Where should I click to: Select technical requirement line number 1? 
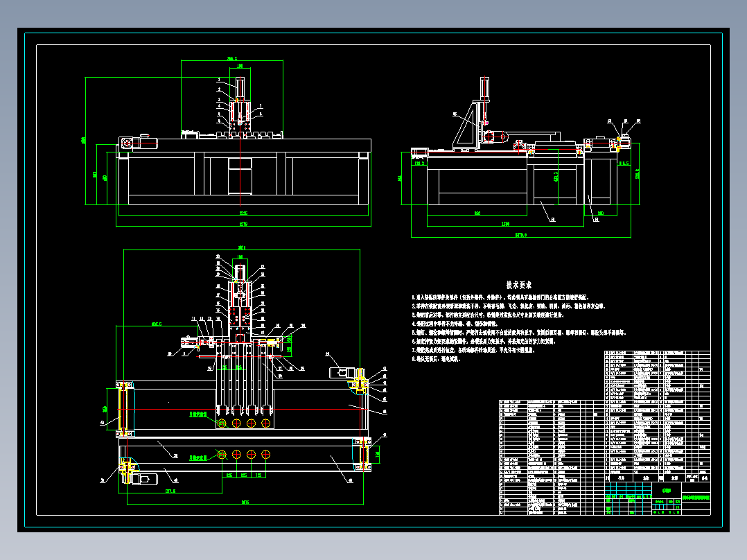[x=501, y=297]
